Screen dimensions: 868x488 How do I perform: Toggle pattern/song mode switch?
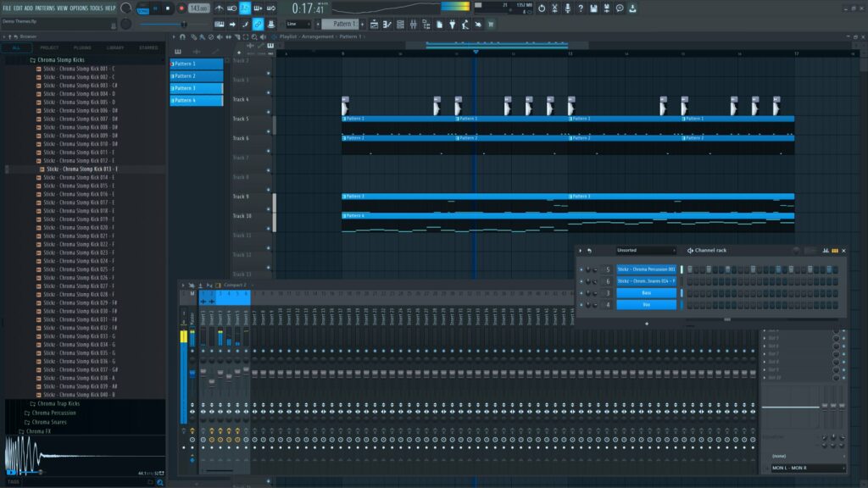[143, 8]
